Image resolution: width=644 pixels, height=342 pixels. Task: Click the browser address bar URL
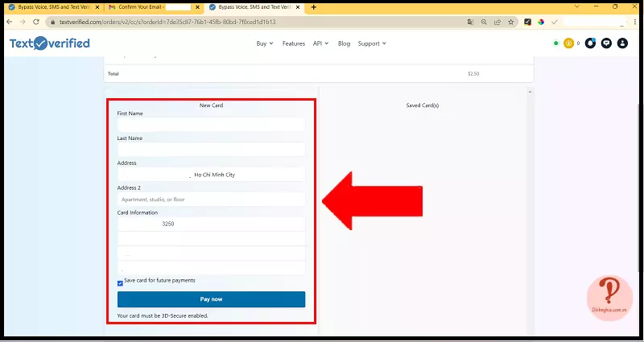click(x=167, y=23)
